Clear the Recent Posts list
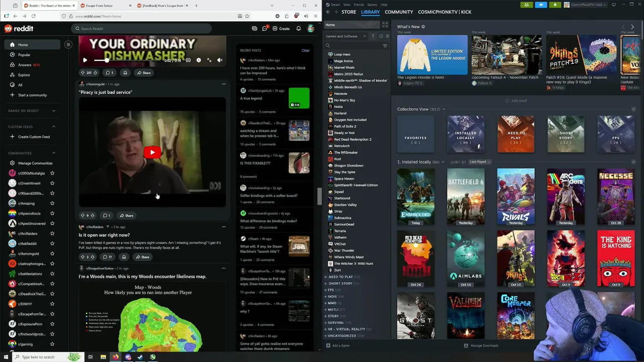This screenshot has width=644, height=362. click(x=305, y=50)
